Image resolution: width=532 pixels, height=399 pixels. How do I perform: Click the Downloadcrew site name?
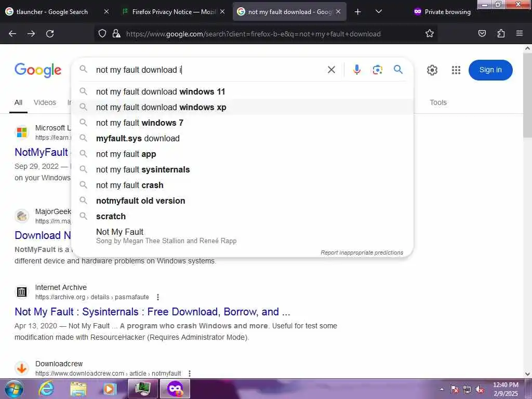click(59, 364)
